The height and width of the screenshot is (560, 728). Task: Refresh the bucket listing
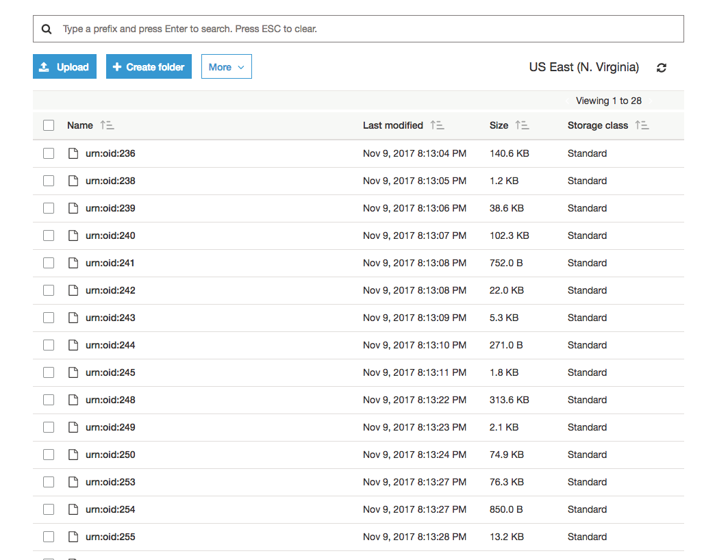[662, 68]
